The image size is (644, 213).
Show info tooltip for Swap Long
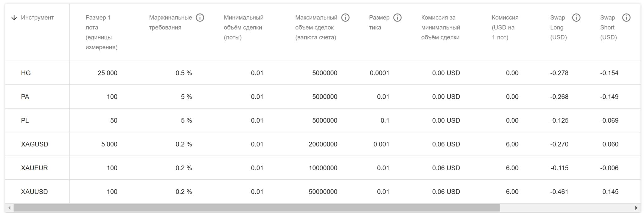point(576,18)
